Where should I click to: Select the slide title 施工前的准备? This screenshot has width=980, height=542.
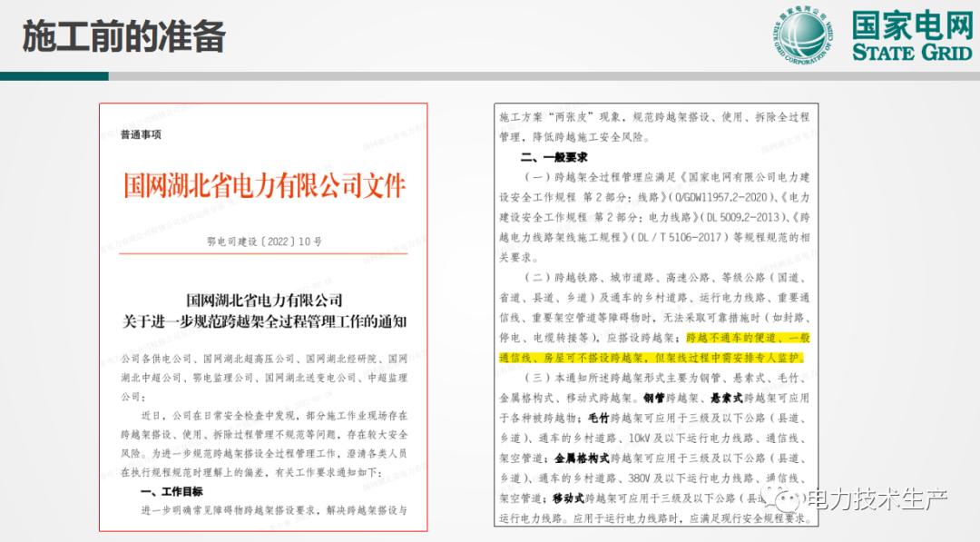(x=123, y=36)
